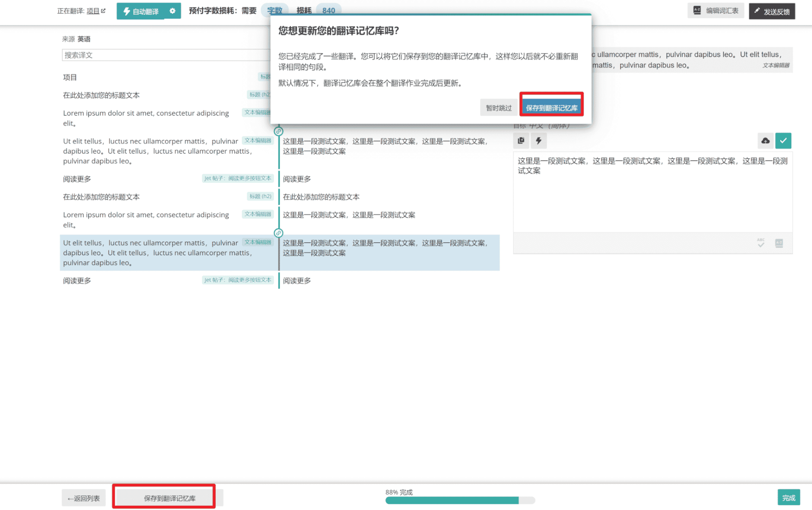
Task: Click the 完成 button at bottom right
Action: coord(788,497)
